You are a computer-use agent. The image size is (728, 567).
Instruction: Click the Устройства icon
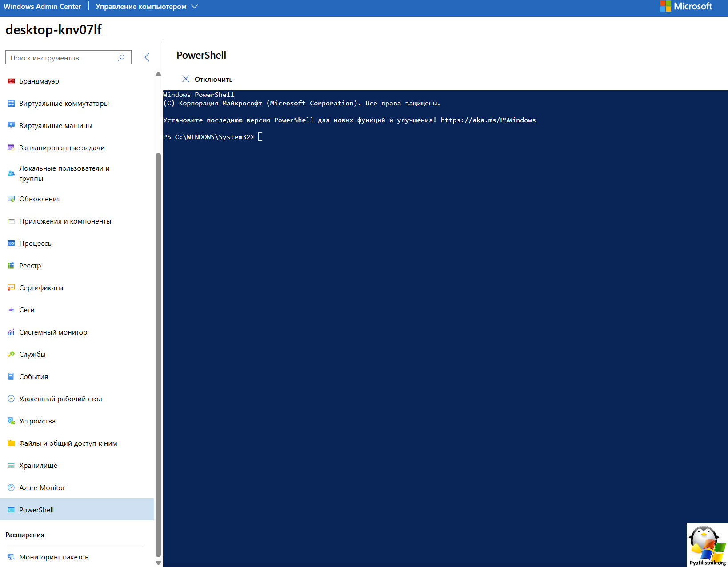point(11,421)
